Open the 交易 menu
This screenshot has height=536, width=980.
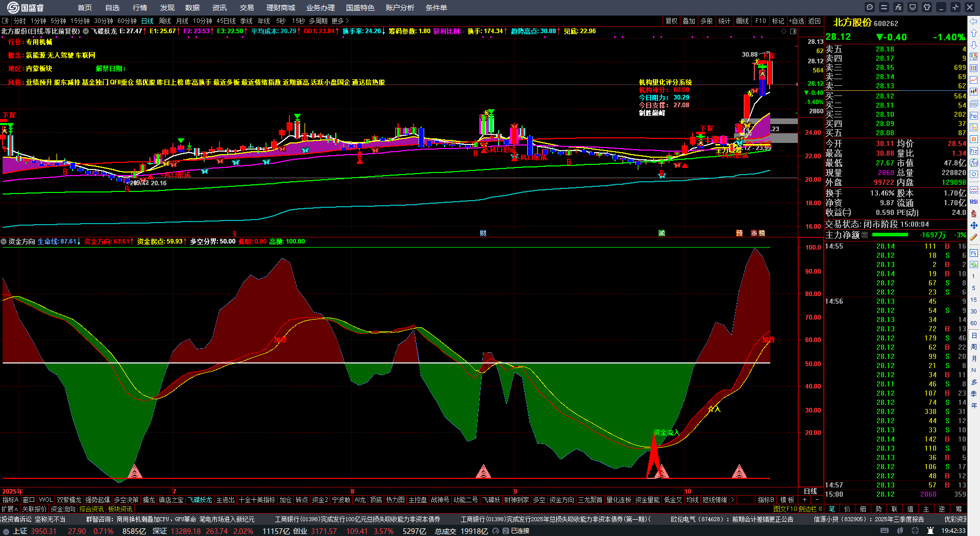[247, 8]
